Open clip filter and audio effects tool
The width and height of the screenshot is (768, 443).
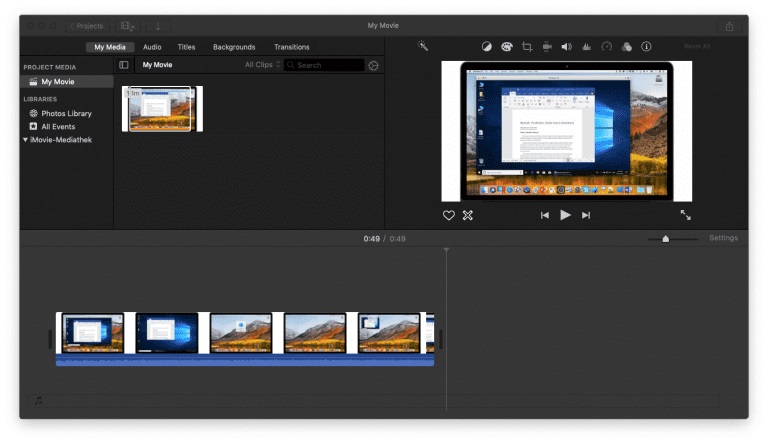pyautogui.click(x=626, y=47)
